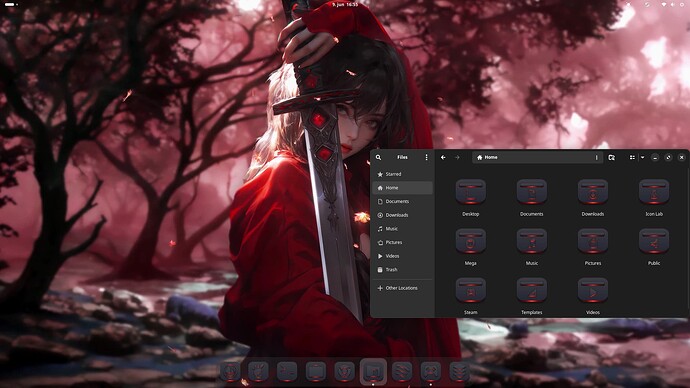Select the Pictures folder in the grid

[593, 241]
